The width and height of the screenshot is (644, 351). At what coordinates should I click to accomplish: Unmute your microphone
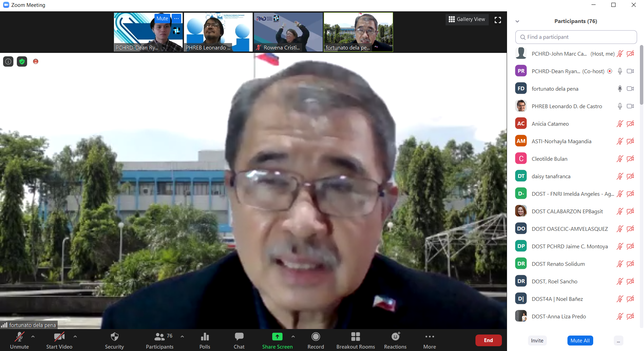19,337
